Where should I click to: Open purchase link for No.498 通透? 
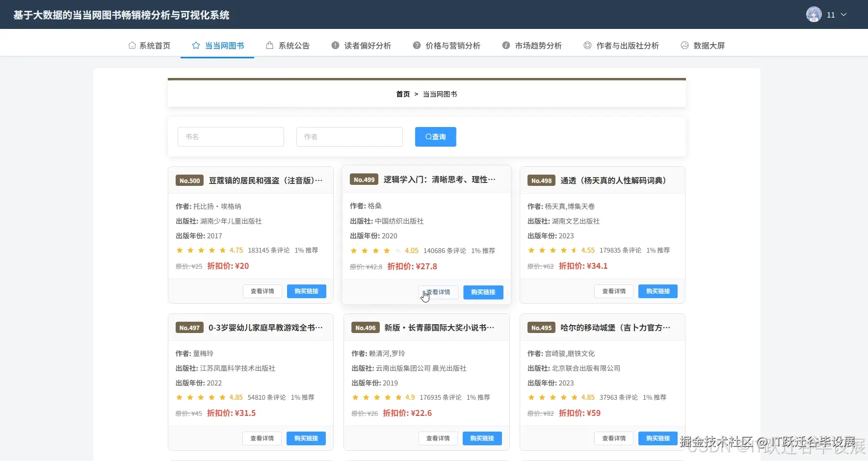(658, 291)
